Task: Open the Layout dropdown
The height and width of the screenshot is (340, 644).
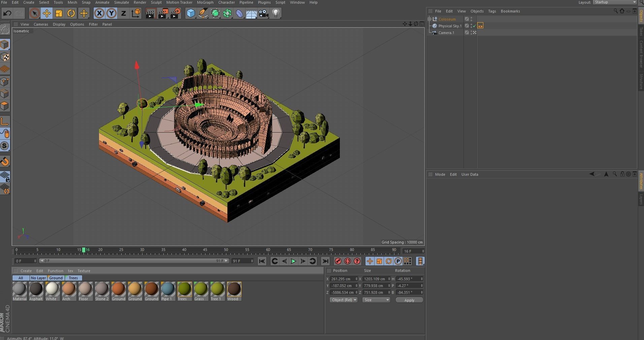Action: tap(614, 2)
